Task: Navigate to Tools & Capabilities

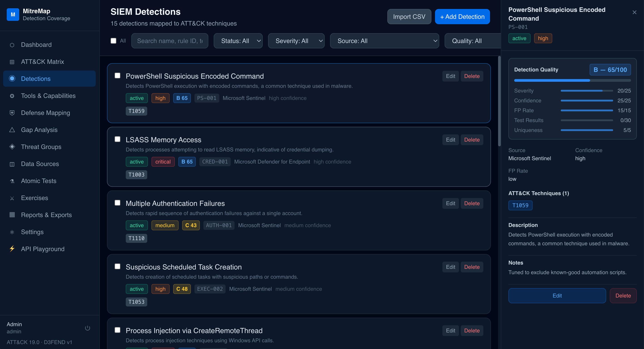Action: pyautogui.click(x=49, y=96)
